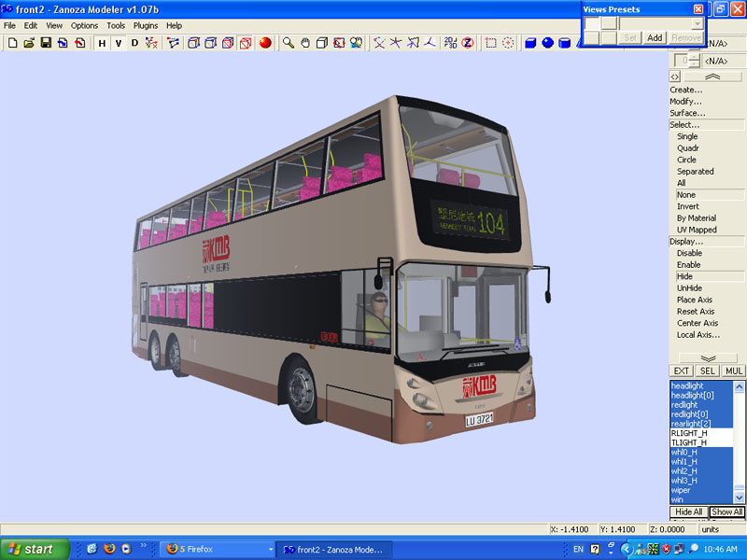Toggle the D depth axis button
The image size is (747, 560).
pyautogui.click(x=134, y=43)
